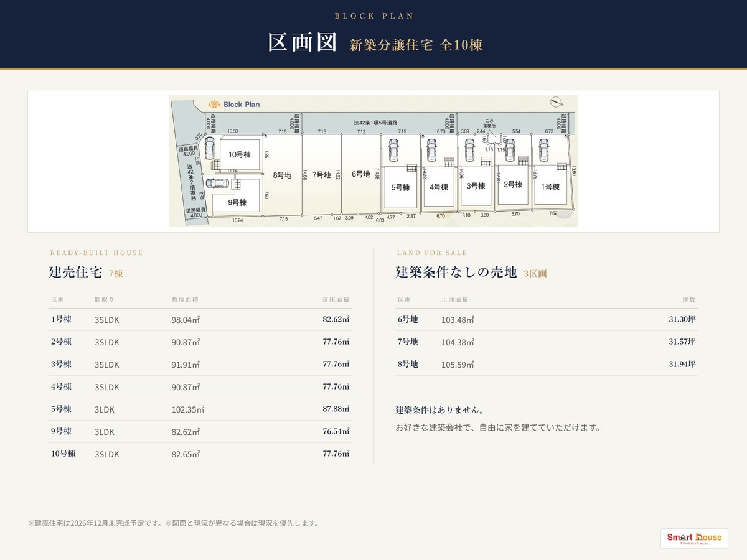
Task: Click the 3LDK layout in the 9号棟 row
Action: click(105, 432)
